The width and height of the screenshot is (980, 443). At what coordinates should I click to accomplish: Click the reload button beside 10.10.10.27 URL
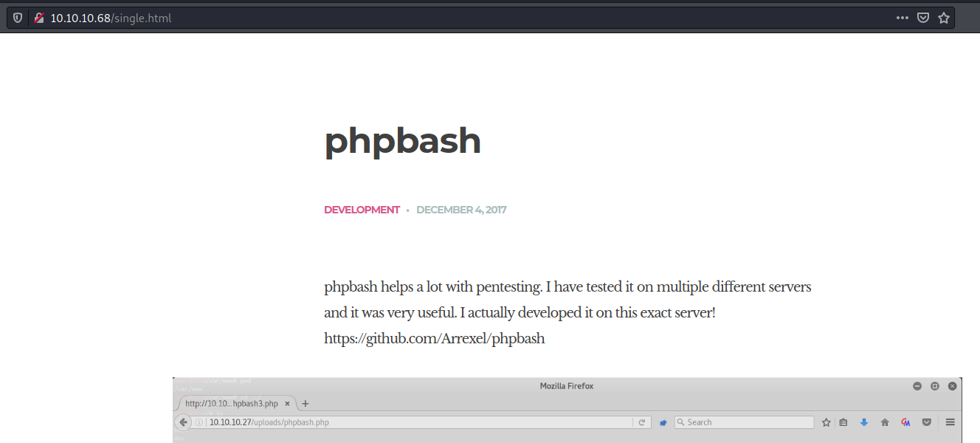[642, 422]
